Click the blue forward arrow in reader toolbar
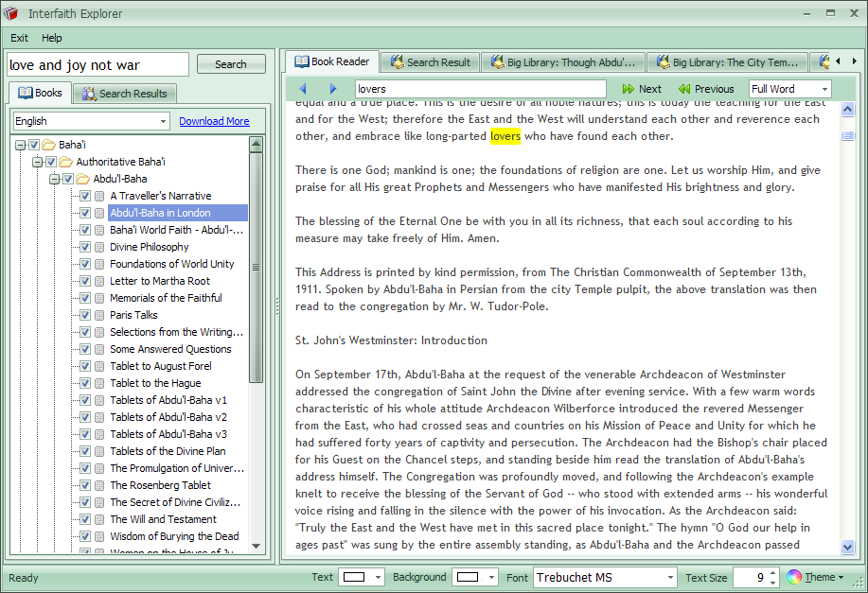This screenshot has width=868, height=593. coord(332,89)
